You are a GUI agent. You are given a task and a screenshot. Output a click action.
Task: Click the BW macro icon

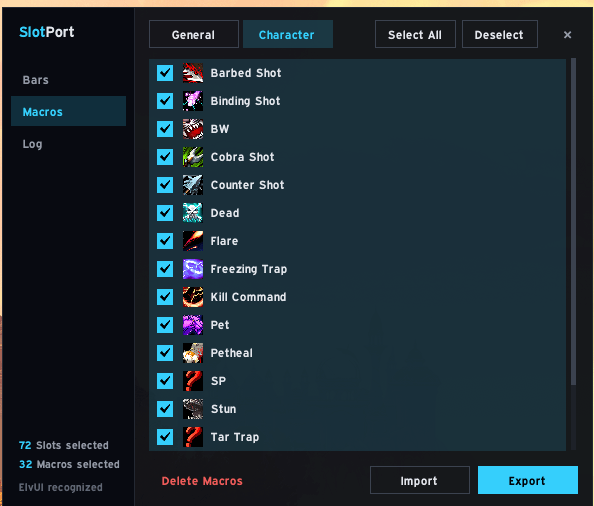[193, 129]
